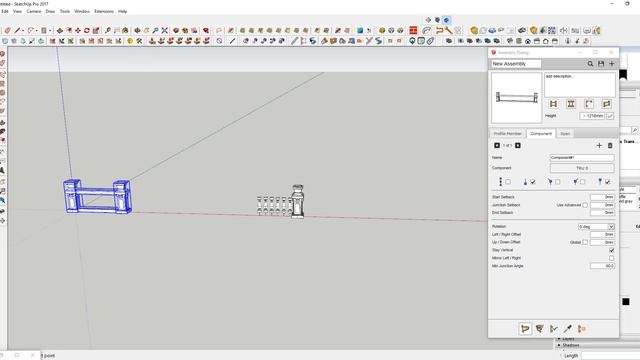
Task: Enable the Mirror Left / Right checkbox
Action: [611, 258]
